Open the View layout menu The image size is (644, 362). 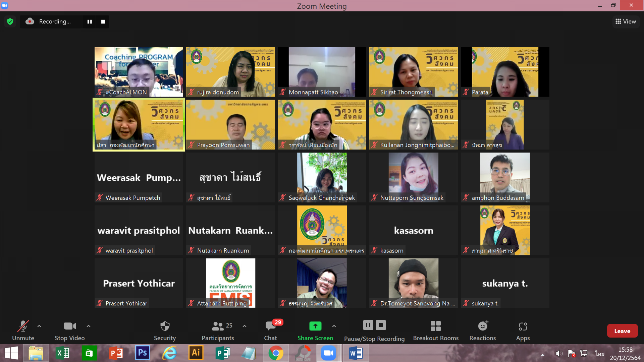pyautogui.click(x=626, y=21)
